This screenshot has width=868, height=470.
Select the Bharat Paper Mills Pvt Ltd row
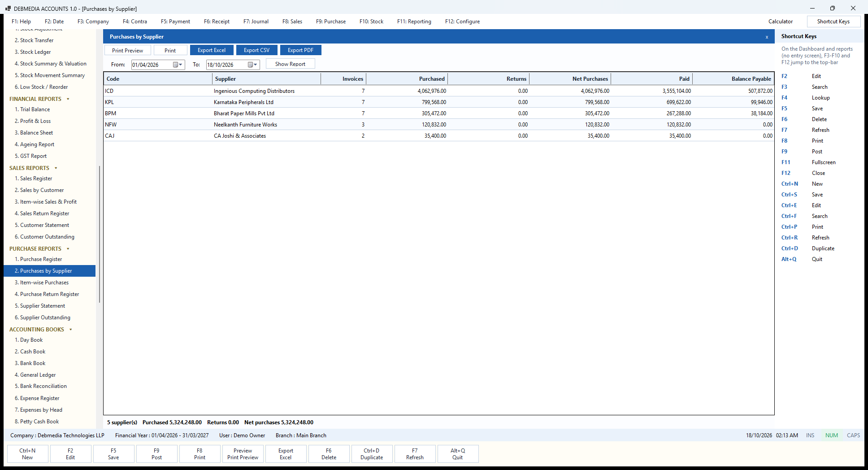tap(439, 113)
